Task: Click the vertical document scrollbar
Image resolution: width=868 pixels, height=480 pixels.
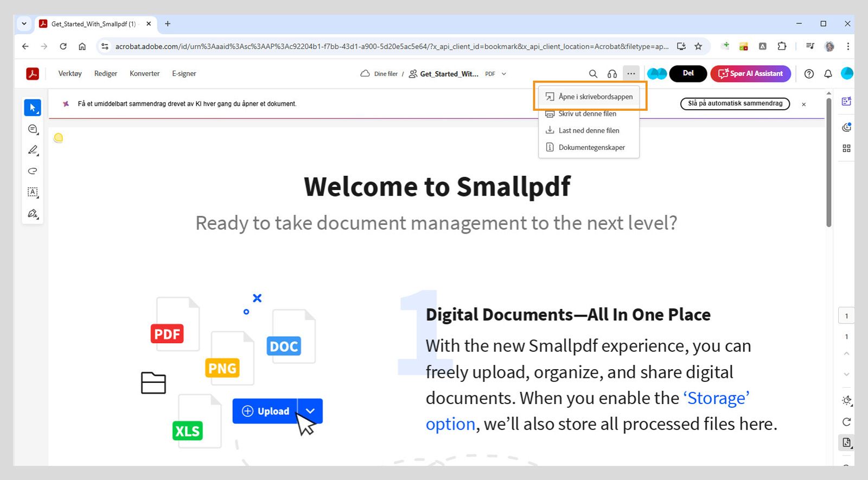Action: [x=828, y=163]
